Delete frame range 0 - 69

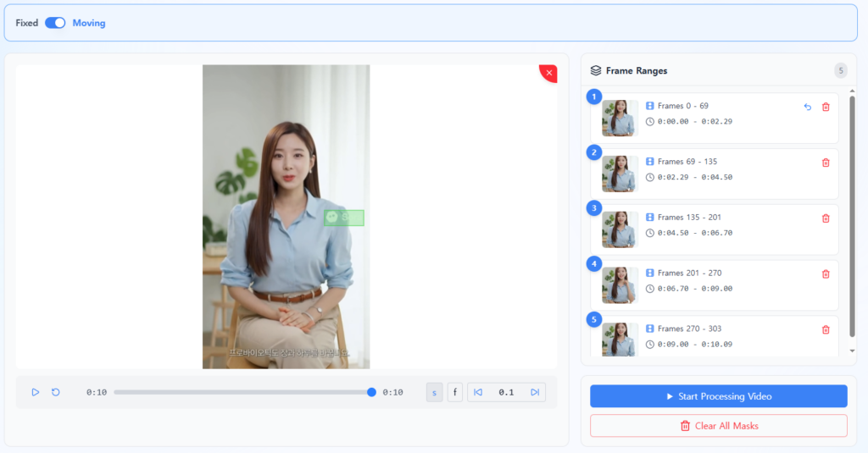point(826,107)
